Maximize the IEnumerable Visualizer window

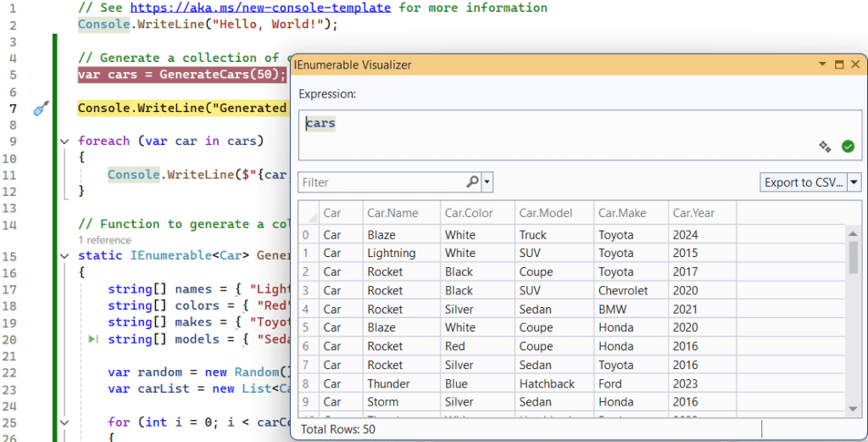(x=839, y=64)
